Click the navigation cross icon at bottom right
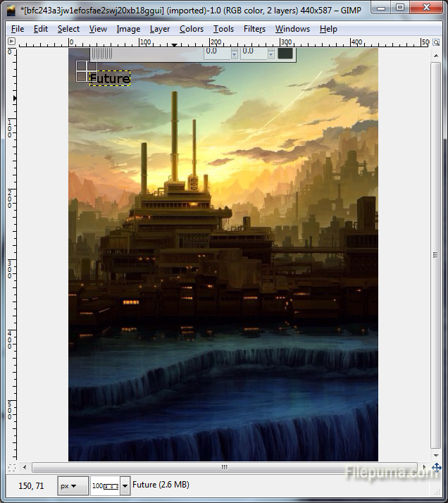The image size is (448, 503). point(437,467)
